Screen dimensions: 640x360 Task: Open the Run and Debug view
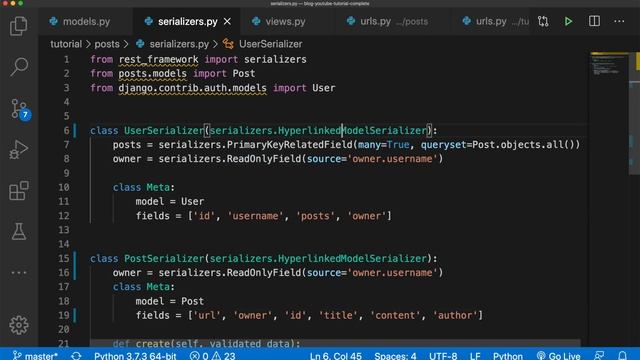19,149
